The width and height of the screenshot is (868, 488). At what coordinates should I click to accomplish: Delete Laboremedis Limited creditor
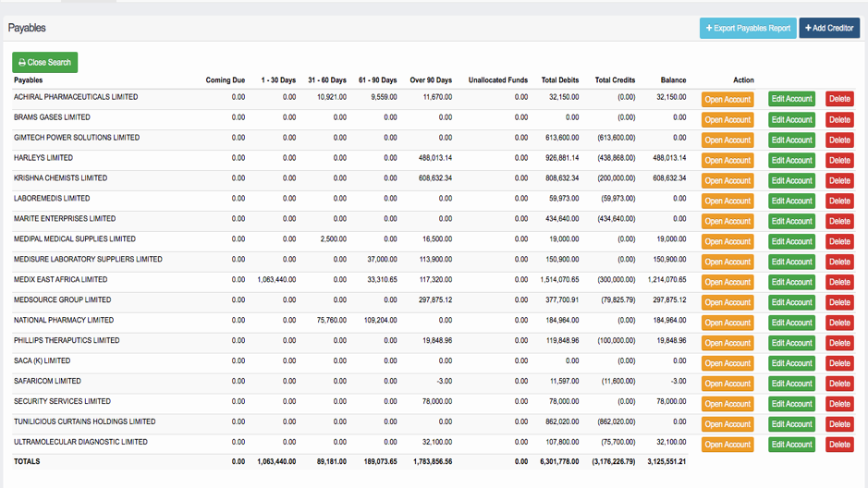[839, 201]
